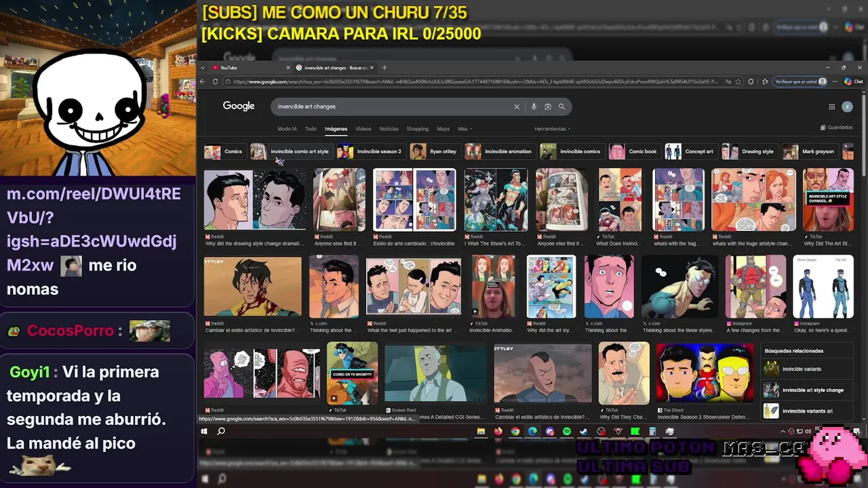The height and width of the screenshot is (488, 868).
Task: Switch to the YouTube browser tab
Action: (x=251, y=68)
